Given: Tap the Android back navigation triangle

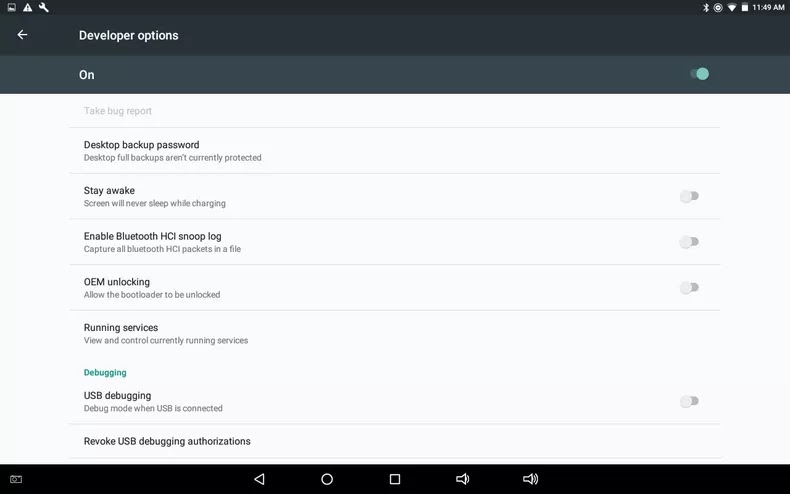Looking at the screenshot, I should pyautogui.click(x=259, y=479).
